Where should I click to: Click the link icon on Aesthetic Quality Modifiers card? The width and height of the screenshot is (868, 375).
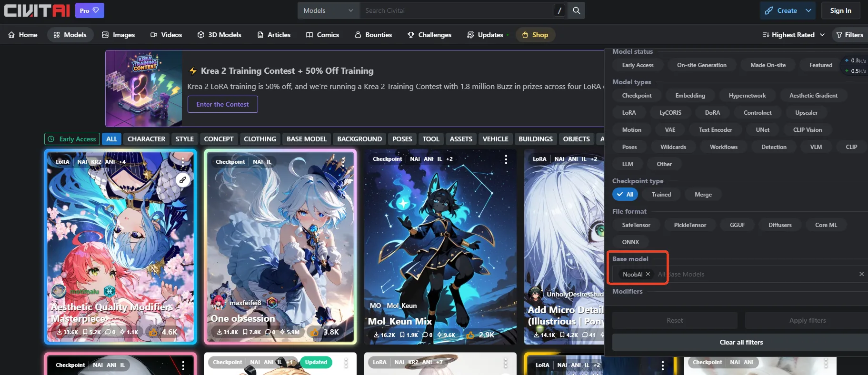pos(183,180)
